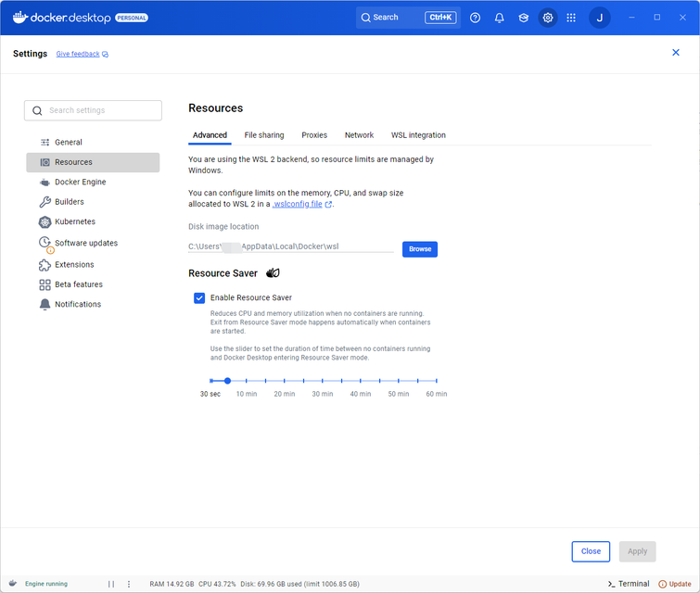Open the Kubernetes settings section
700x593 pixels.
tap(93, 221)
